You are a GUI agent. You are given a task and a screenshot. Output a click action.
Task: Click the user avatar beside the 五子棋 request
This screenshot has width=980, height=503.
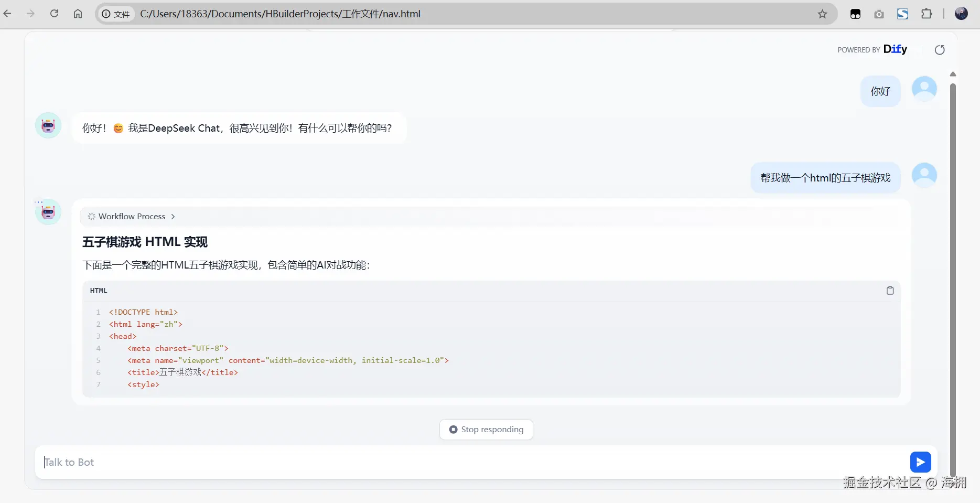coord(924,175)
